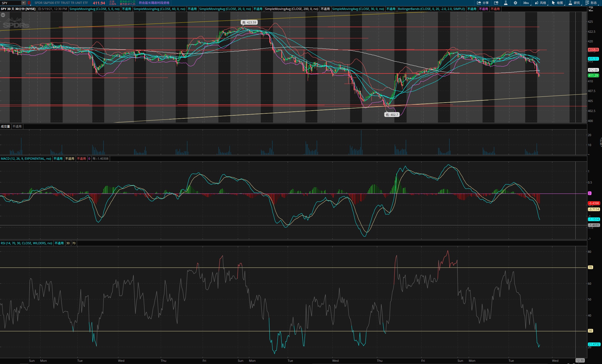Click the 成交量 volume study label
Viewport: 602px width, 364px height.
(x=5, y=126)
